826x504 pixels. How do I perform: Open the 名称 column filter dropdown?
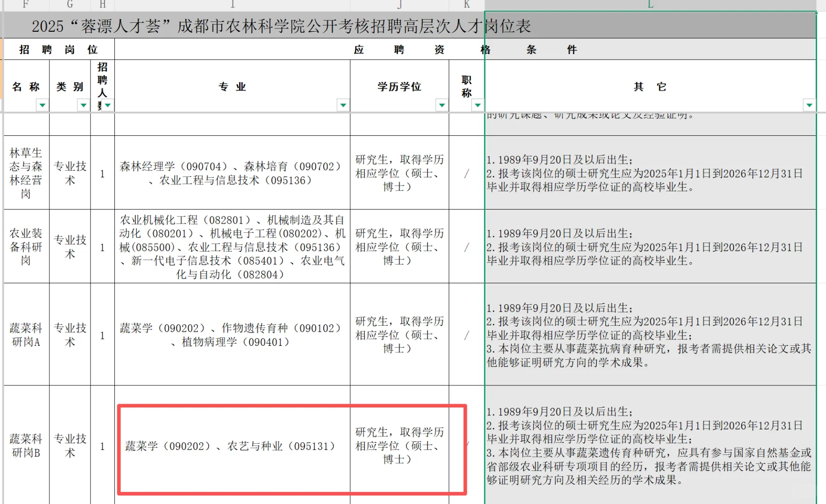point(42,105)
